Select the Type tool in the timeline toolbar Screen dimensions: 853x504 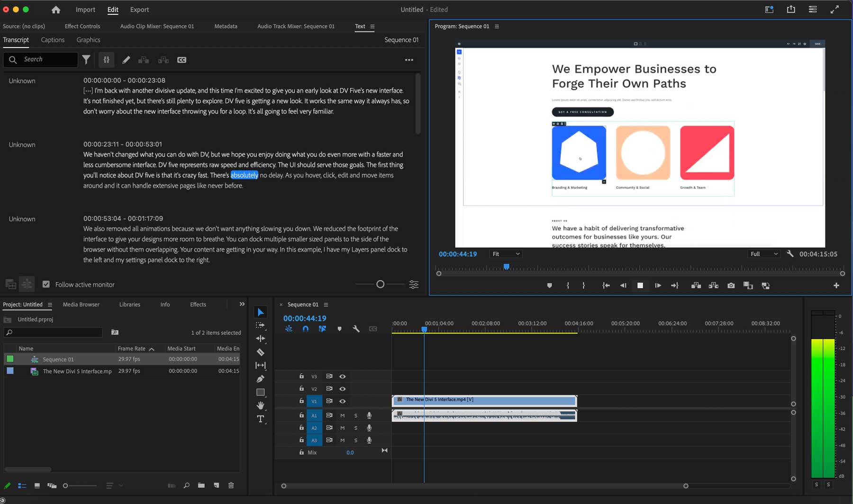coord(261,419)
